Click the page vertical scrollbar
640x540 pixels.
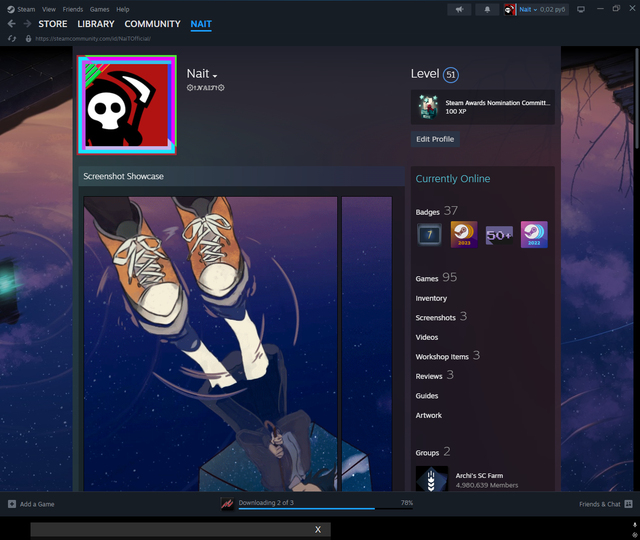pos(637,97)
